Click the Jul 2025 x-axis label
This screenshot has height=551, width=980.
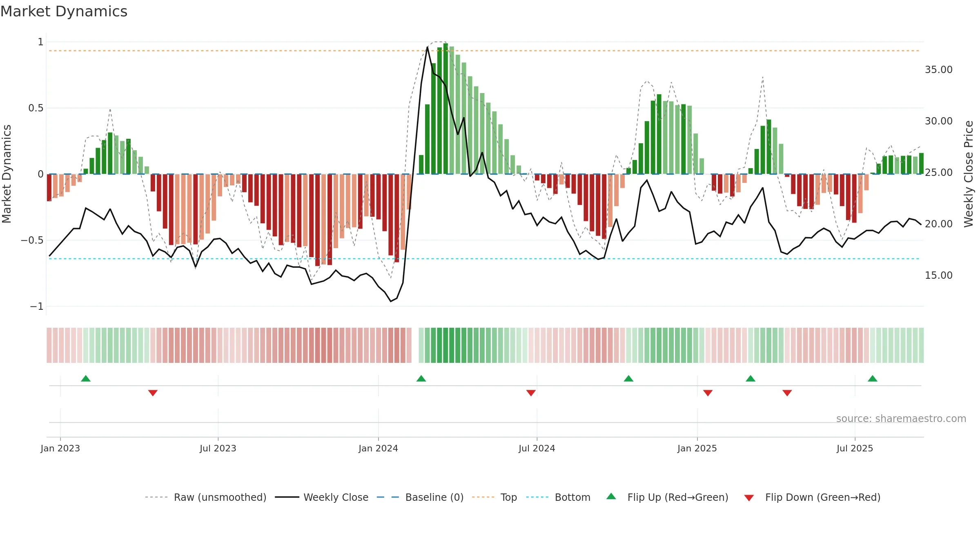(x=855, y=448)
